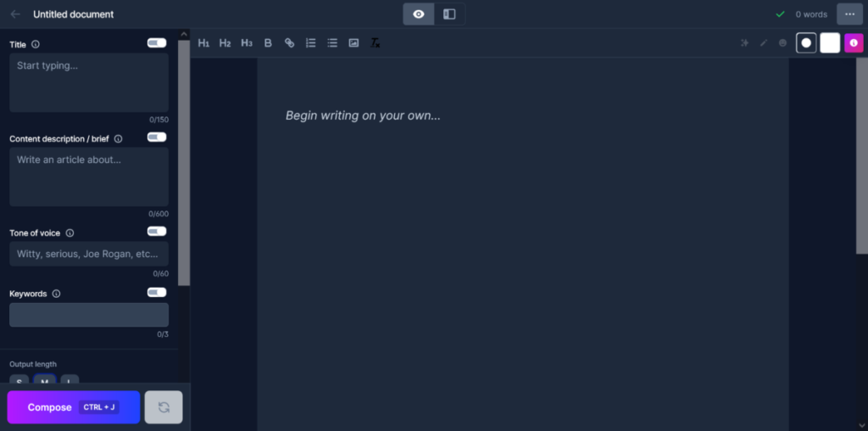Click the pencil rewrite icon in toolbar
Image resolution: width=868 pixels, height=431 pixels.
(x=764, y=42)
